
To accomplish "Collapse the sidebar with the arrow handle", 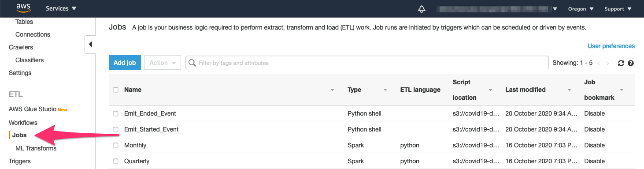I will pos(90,44).
